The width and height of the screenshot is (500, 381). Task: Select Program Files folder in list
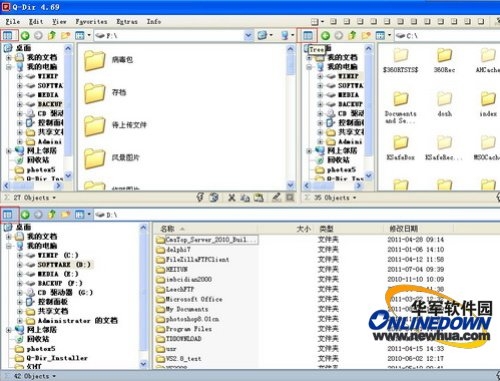point(189,329)
